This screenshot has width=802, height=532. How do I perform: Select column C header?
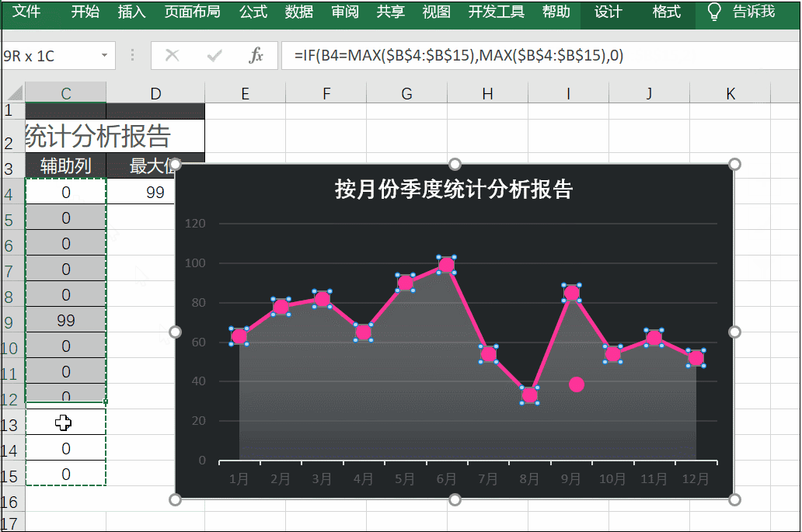point(66,93)
